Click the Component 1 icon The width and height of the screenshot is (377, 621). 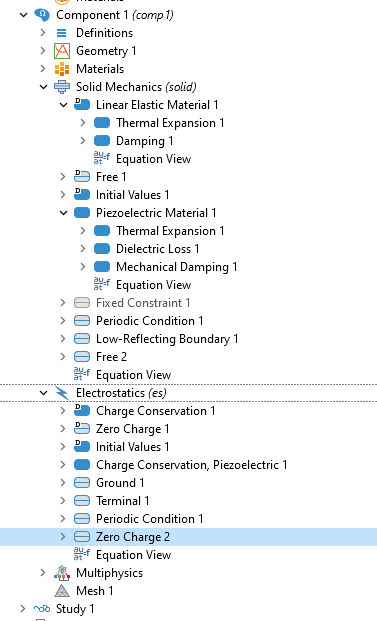[x=42, y=15]
